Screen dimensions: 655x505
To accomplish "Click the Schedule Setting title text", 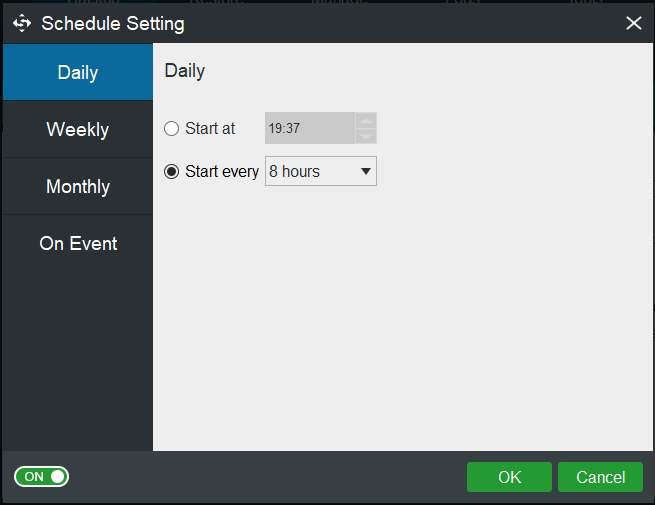I will (x=113, y=23).
